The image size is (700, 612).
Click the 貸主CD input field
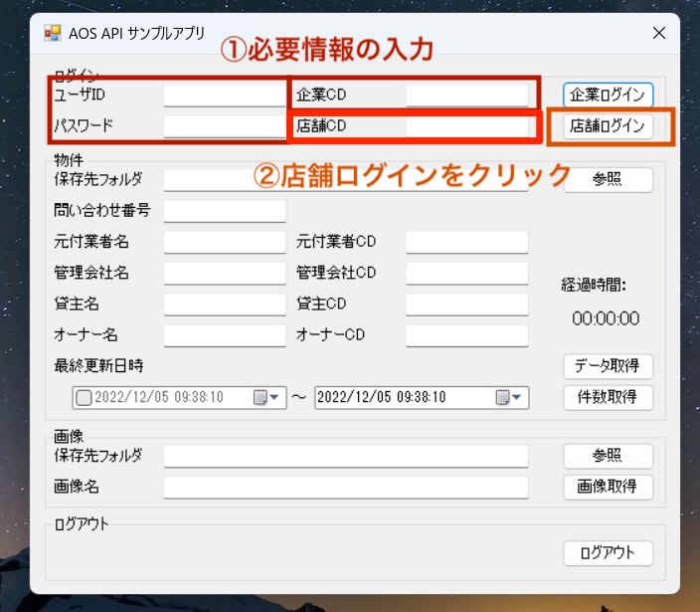[467, 305]
